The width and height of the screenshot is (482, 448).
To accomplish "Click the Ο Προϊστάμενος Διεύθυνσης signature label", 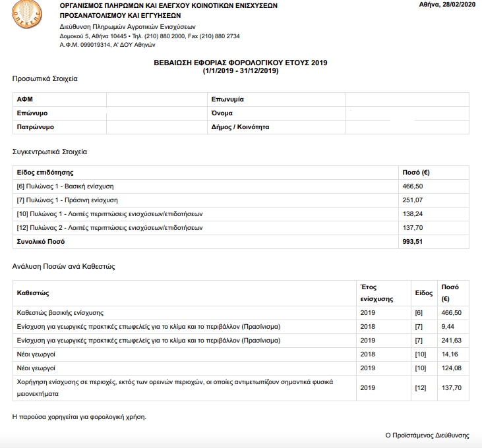I will [427, 435].
